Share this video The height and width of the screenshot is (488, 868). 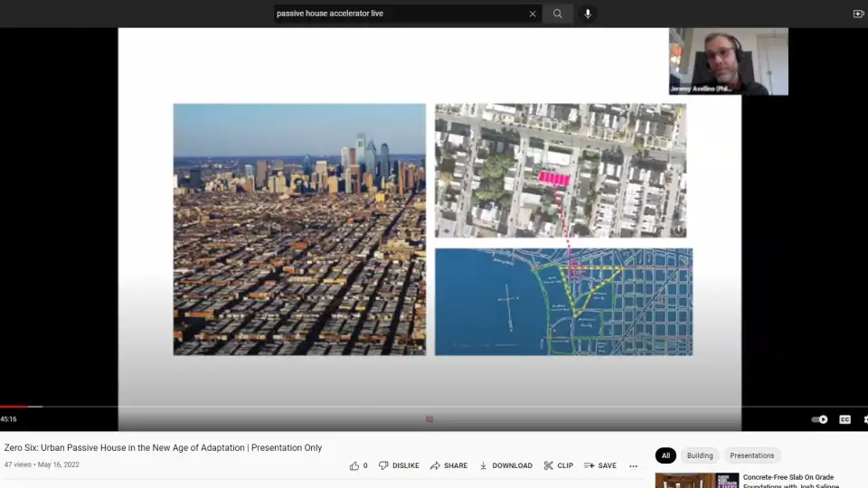[448, 465]
